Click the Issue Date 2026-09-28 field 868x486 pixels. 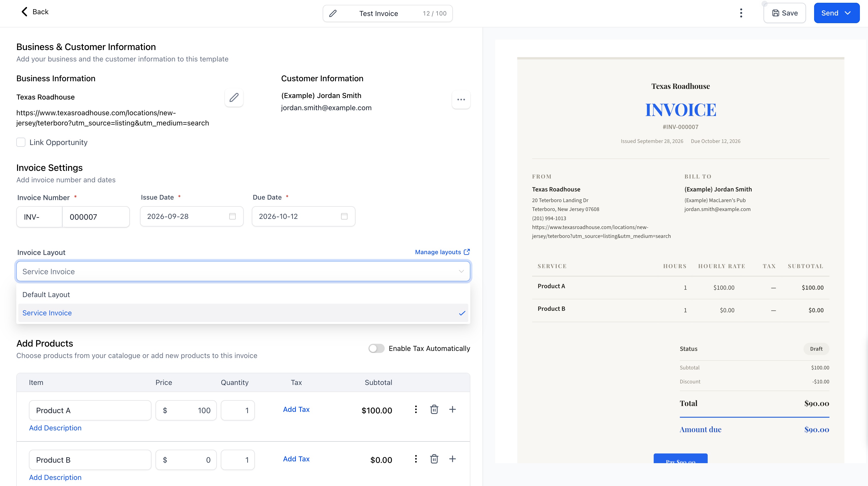[x=192, y=216]
